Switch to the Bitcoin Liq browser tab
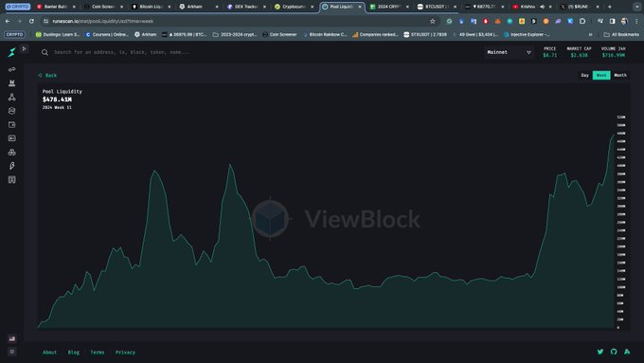The image size is (644, 363). [152, 7]
